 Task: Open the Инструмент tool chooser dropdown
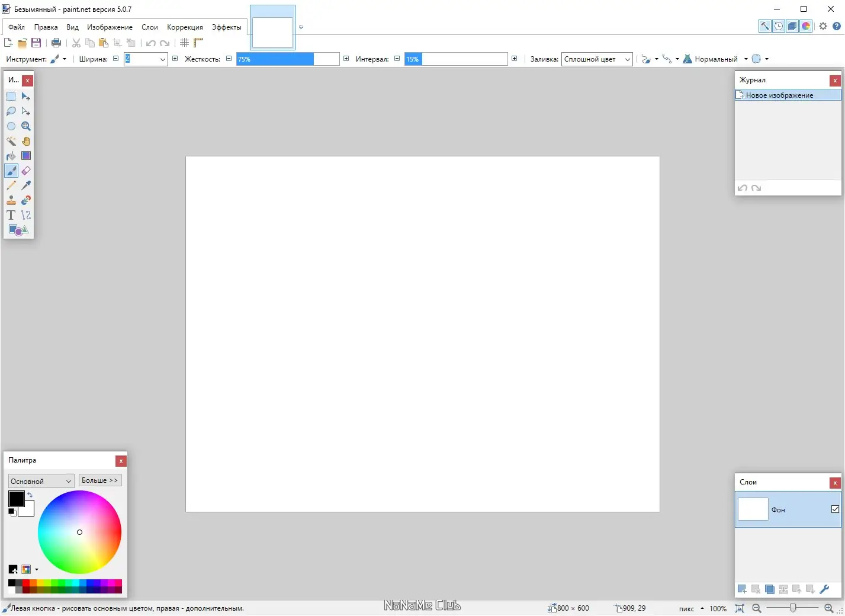(58, 59)
